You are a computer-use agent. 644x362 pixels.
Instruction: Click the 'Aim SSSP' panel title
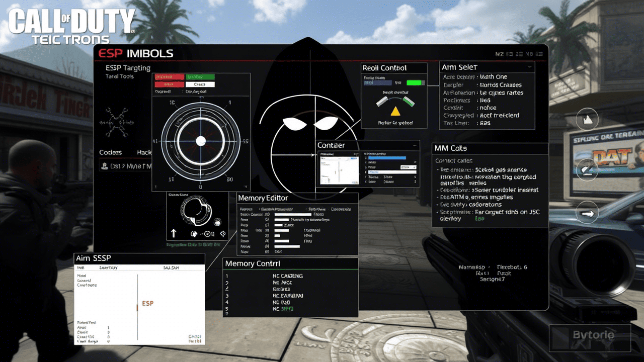[93, 258]
